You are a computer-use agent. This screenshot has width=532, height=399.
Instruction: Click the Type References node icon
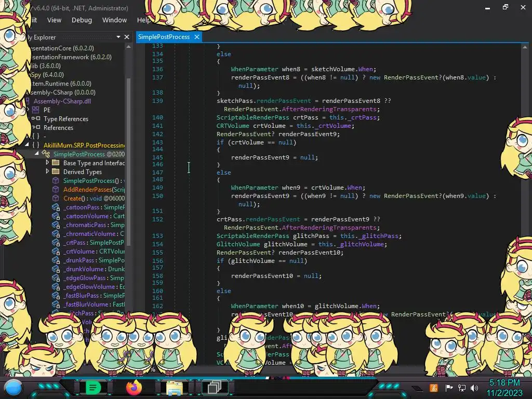pyautogui.click(x=36, y=118)
